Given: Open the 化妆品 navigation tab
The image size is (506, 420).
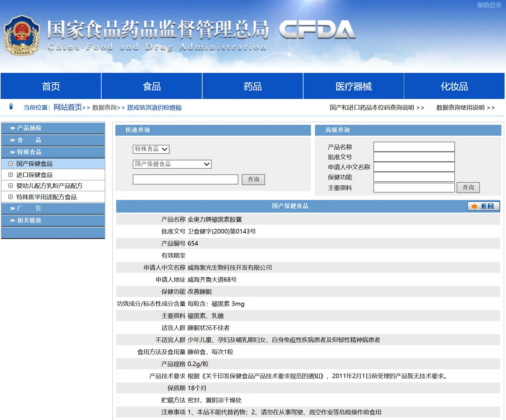Looking at the screenshot, I should (x=454, y=86).
